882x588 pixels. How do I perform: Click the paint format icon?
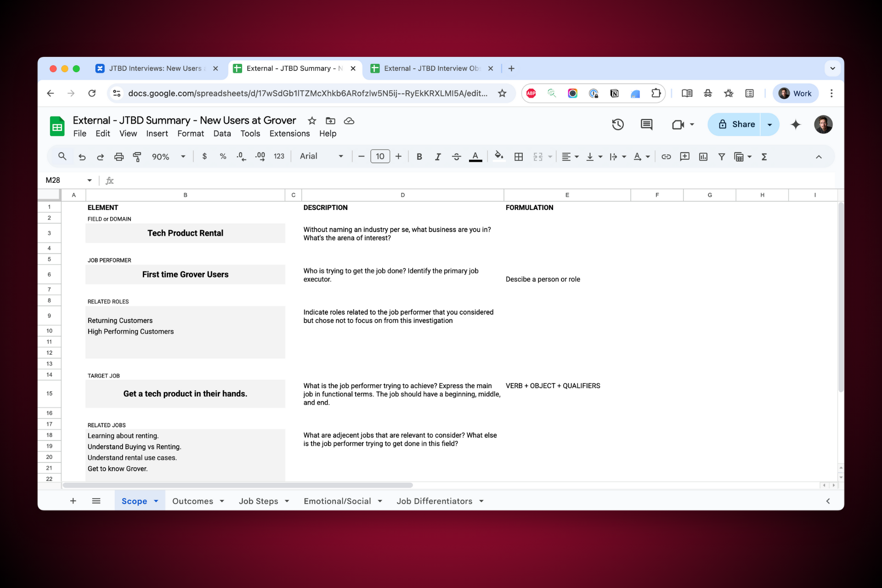coord(137,157)
